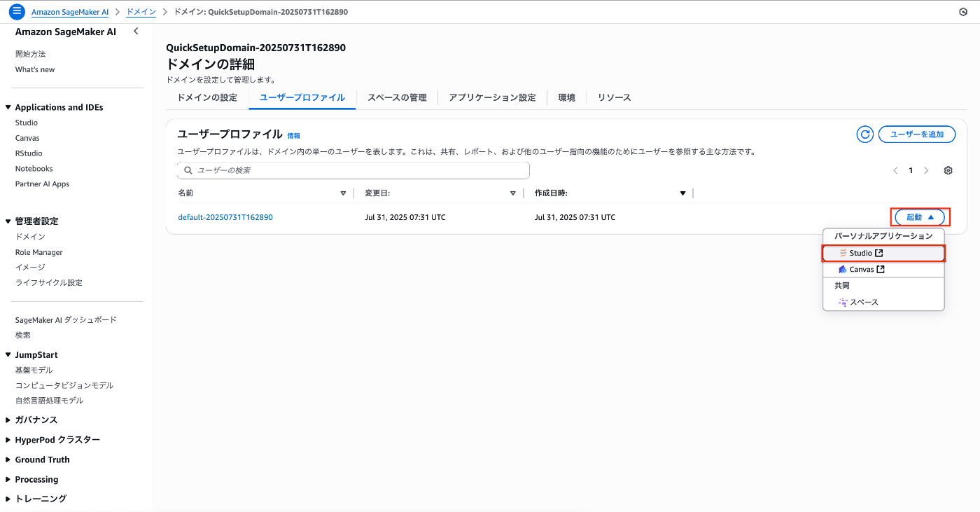This screenshot has height=512, width=980.
Task: Collapse JumpStart section
Action: [8, 355]
